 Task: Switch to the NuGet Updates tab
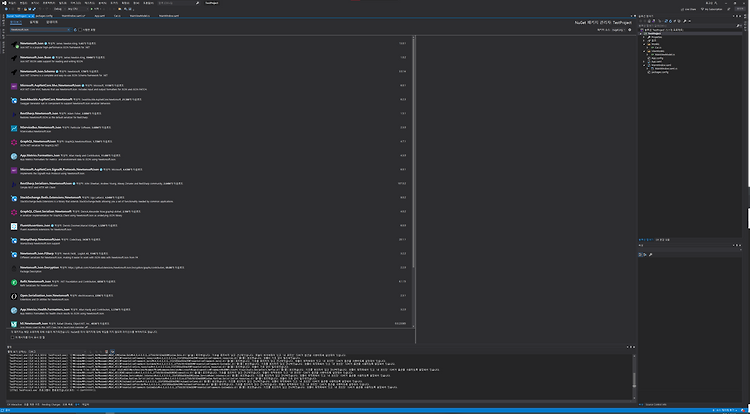(x=52, y=22)
